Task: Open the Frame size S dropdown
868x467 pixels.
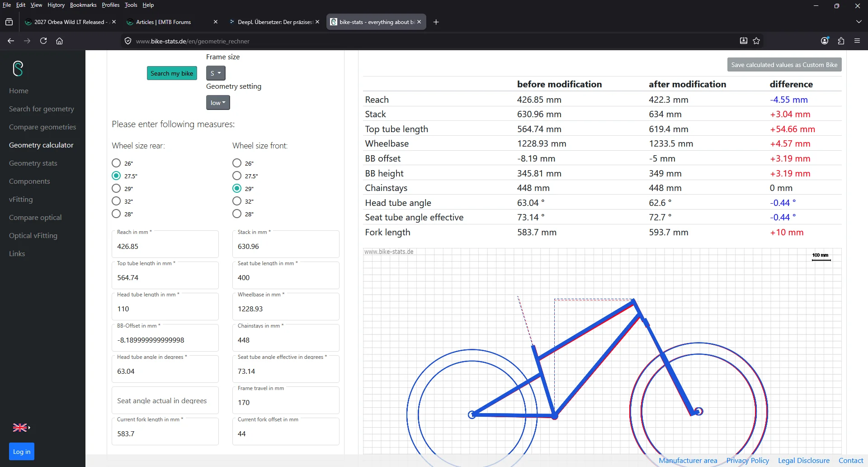Action: (x=216, y=73)
